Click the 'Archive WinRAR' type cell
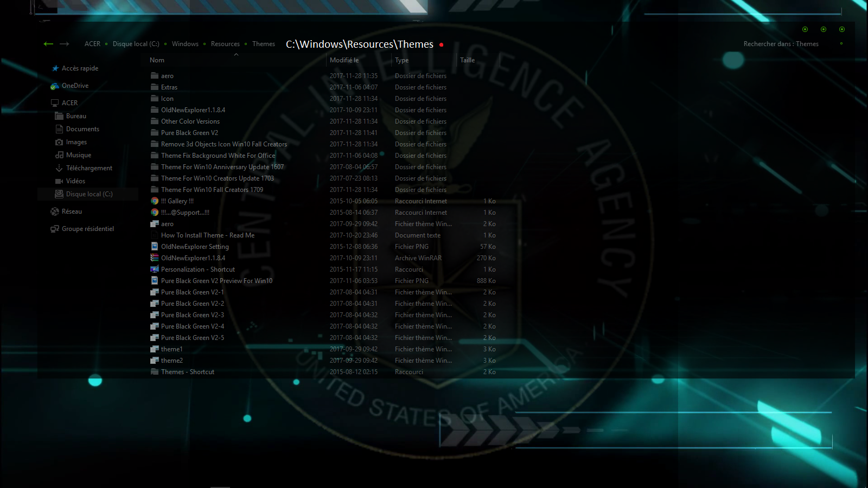Screen dimensions: 868x488 pos(418,258)
